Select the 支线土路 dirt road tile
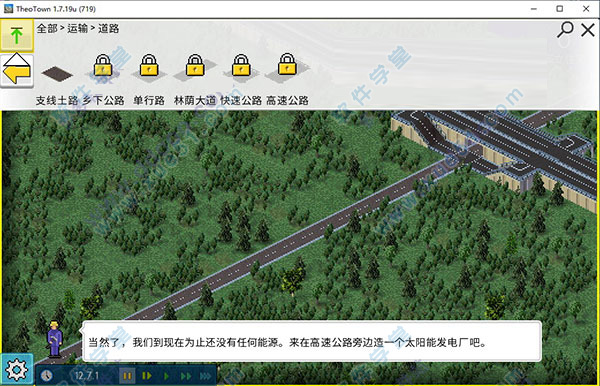The width and height of the screenshot is (600, 386). [x=57, y=73]
